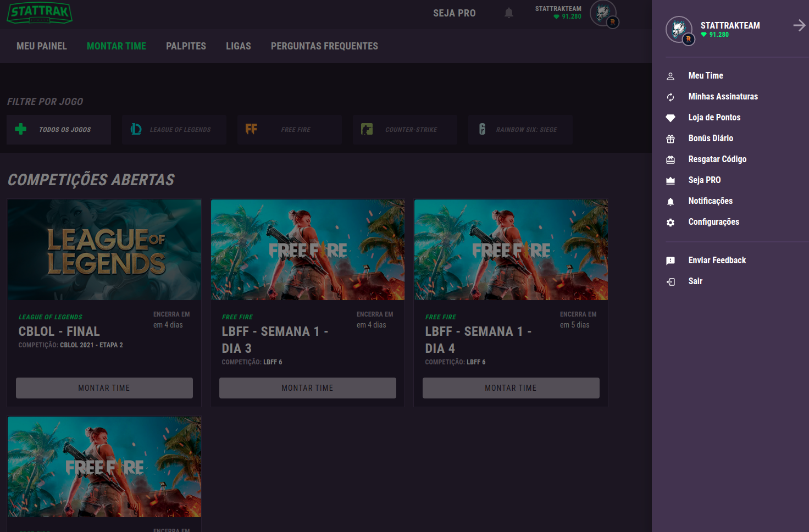
Task: Open the Meu Painel tab
Action: [x=42, y=46]
